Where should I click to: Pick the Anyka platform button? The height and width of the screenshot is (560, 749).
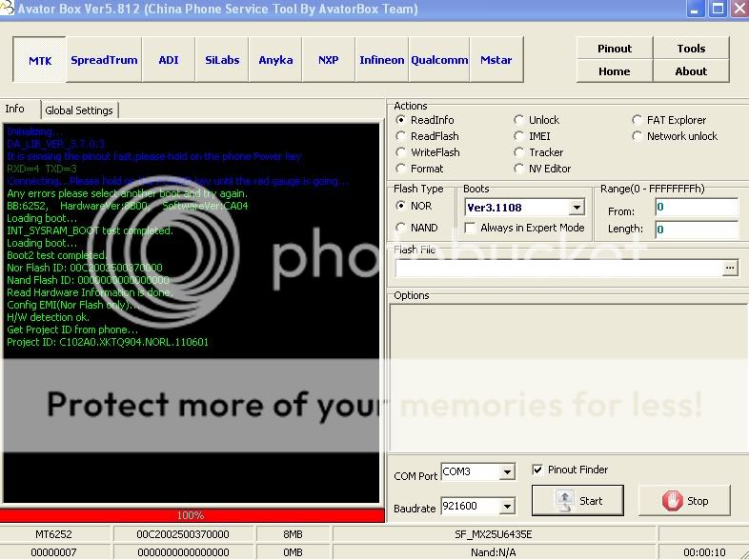pos(275,60)
